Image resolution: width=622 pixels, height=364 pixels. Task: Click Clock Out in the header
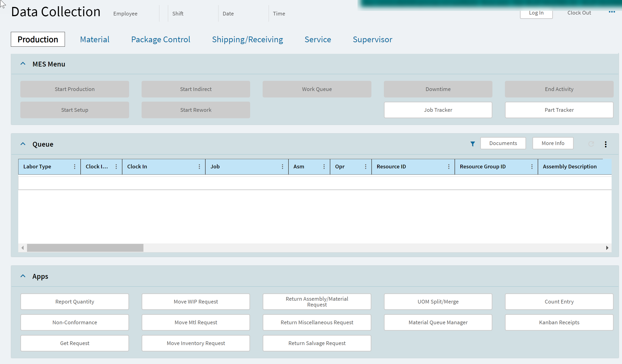pos(579,12)
